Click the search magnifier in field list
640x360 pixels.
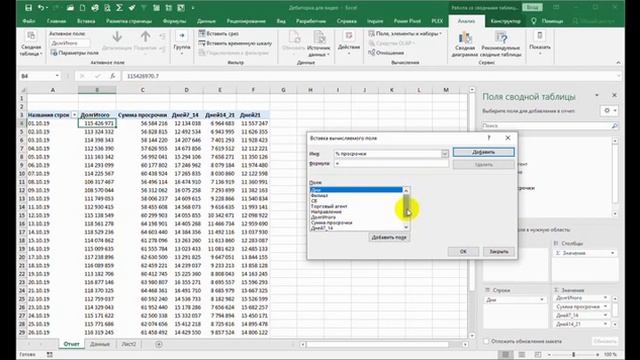click(614, 126)
